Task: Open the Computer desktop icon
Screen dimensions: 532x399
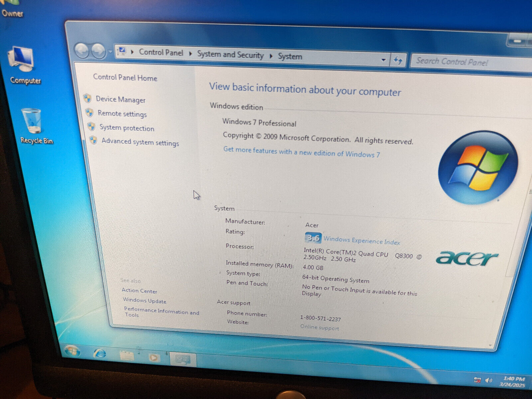Action: 23,66
